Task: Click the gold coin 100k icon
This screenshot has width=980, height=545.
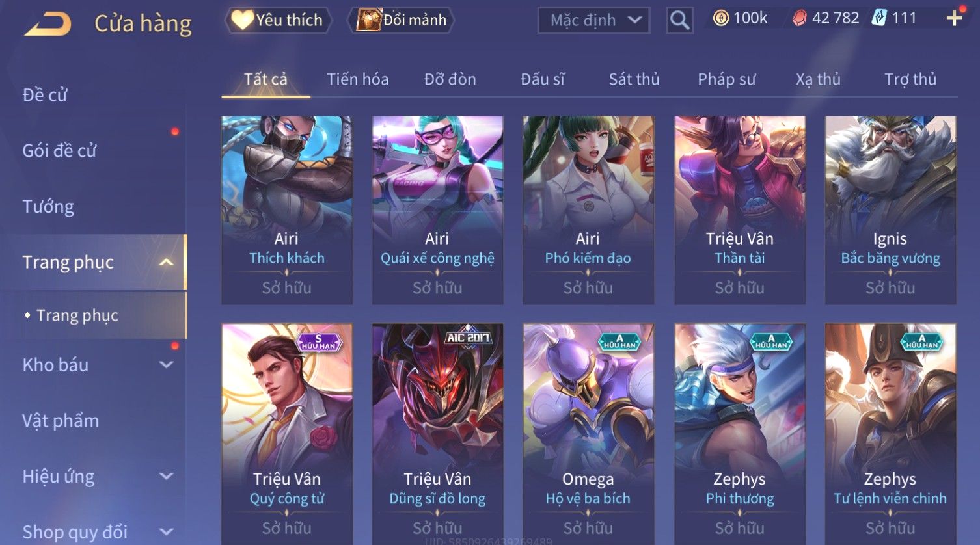Action: [x=720, y=18]
